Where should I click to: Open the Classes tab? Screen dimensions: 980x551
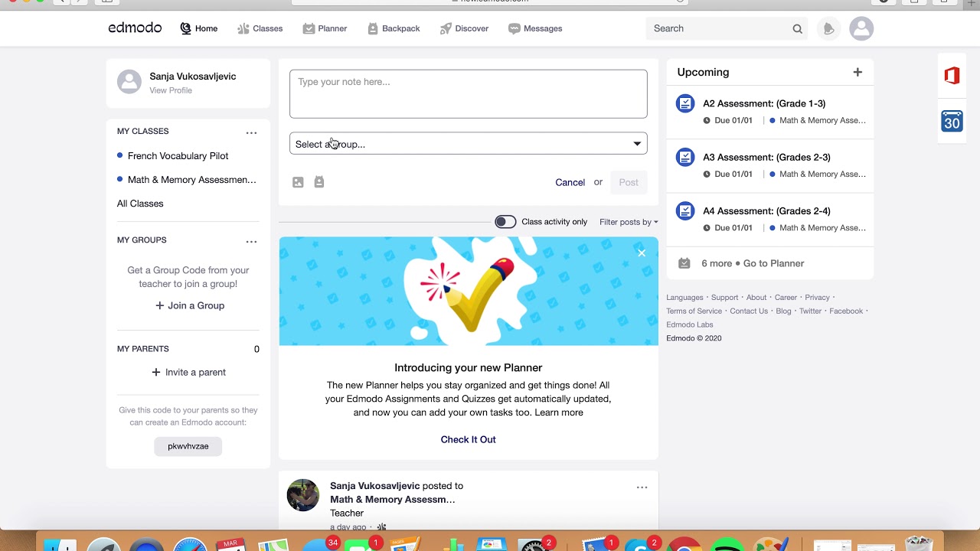click(260, 28)
